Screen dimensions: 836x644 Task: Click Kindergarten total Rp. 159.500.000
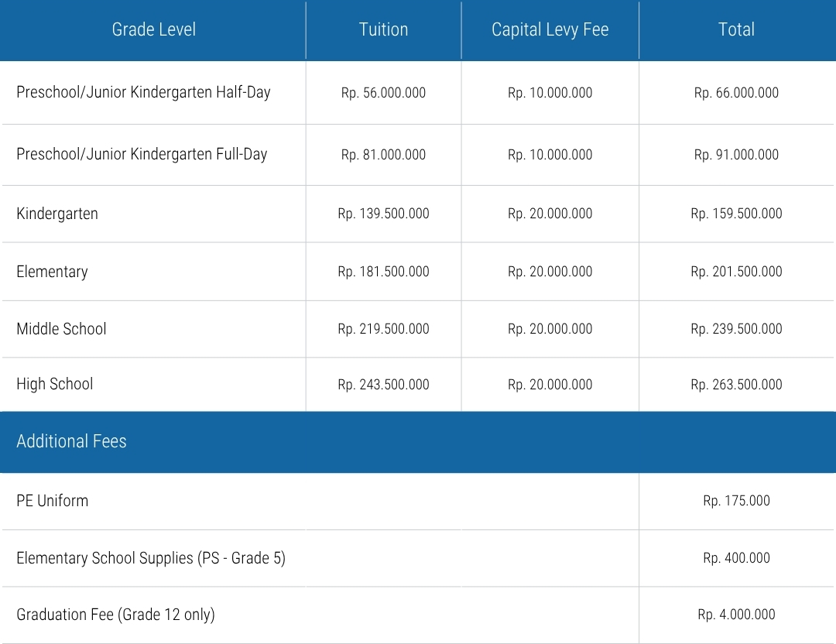point(736,214)
